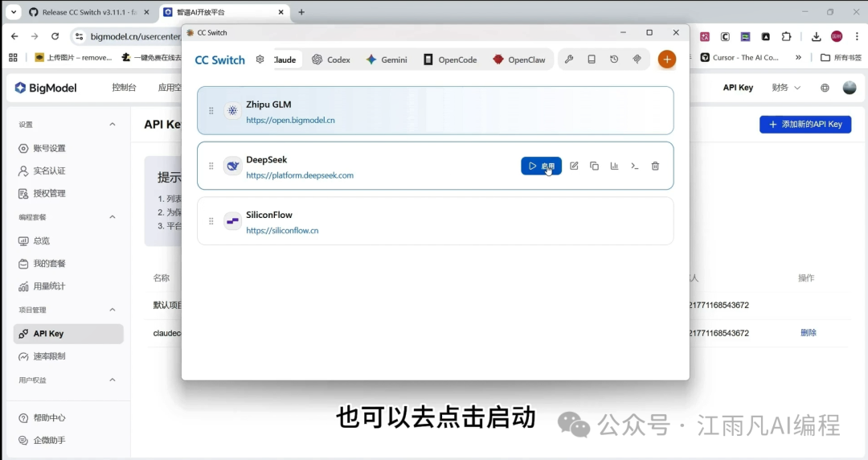Add a new provider with orange plus
This screenshot has height=460, width=868.
click(x=666, y=60)
